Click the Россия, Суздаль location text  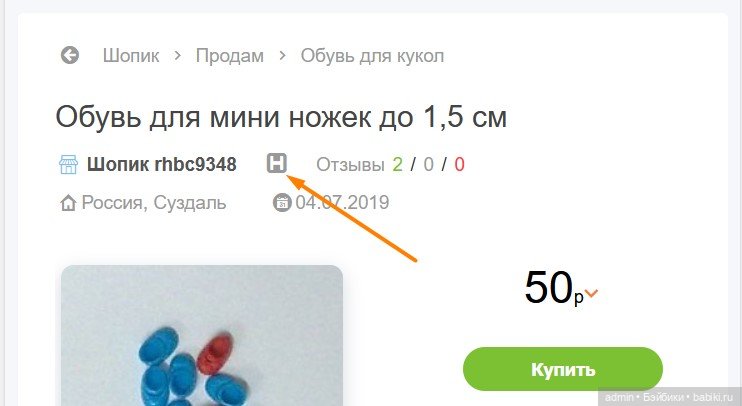154,203
